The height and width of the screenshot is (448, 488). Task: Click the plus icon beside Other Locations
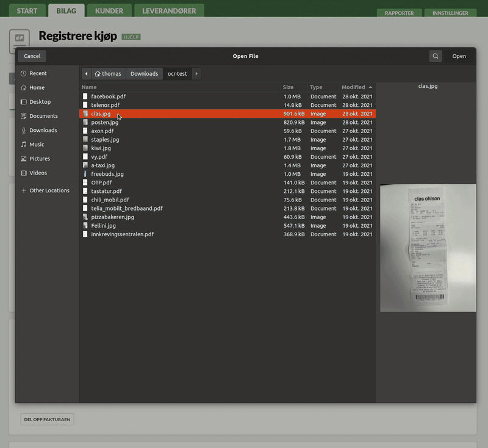tap(23, 190)
